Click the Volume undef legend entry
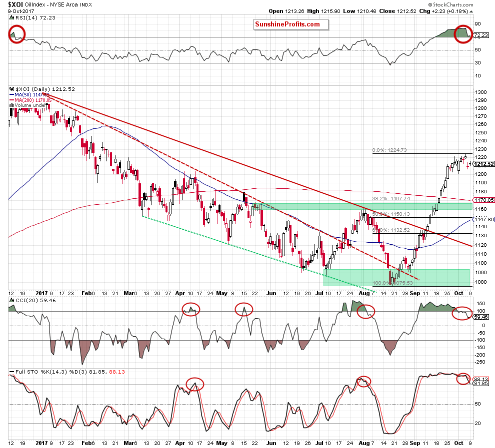This screenshot has width=495, height=448. [x=28, y=105]
